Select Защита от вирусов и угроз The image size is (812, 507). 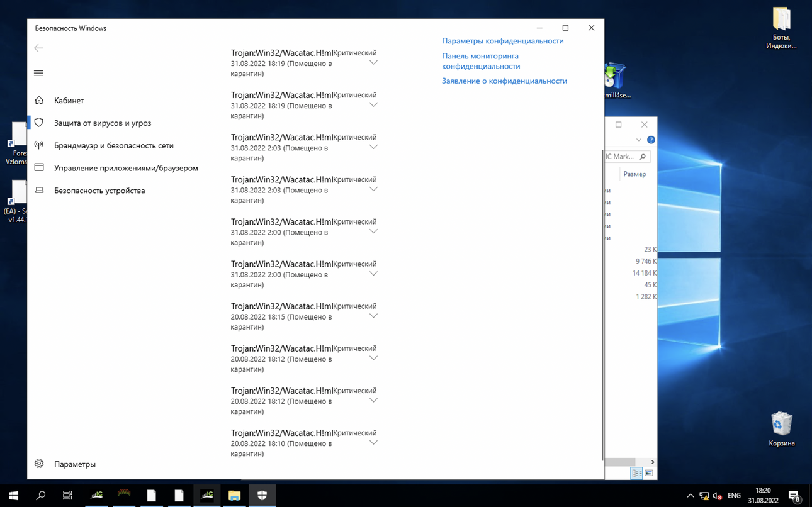103,123
